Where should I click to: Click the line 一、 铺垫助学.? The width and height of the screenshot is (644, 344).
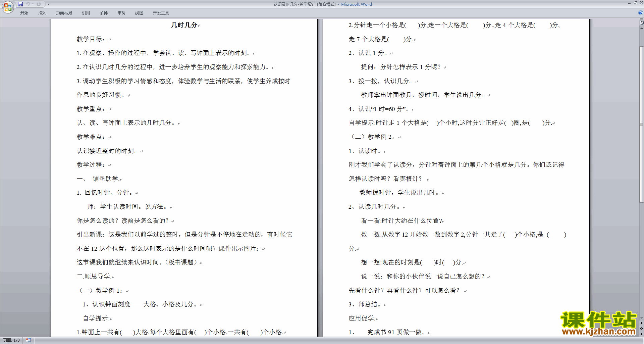[98, 179]
